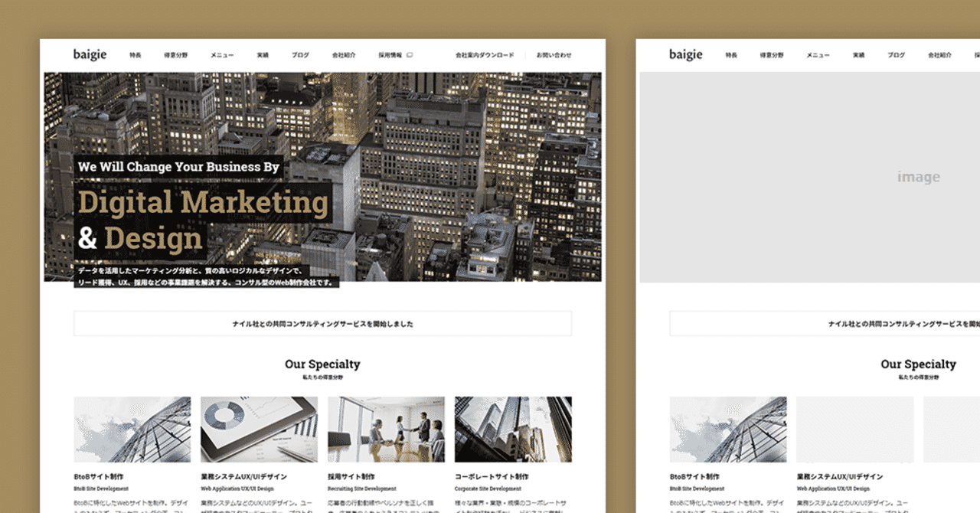Open 得意分野 in the right page navigation

(771, 55)
